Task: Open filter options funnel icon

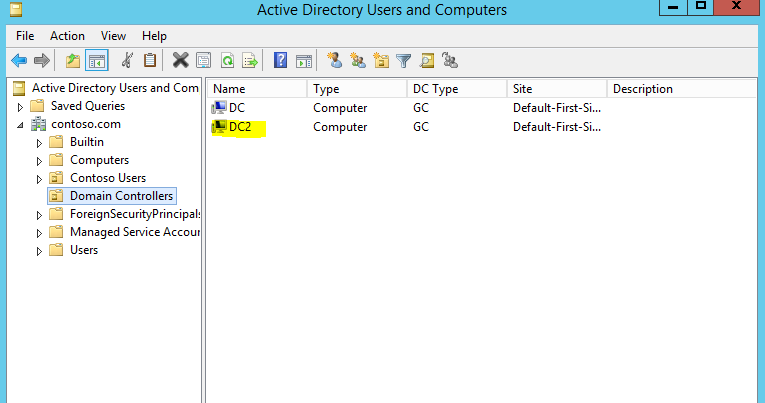Action: coord(403,60)
